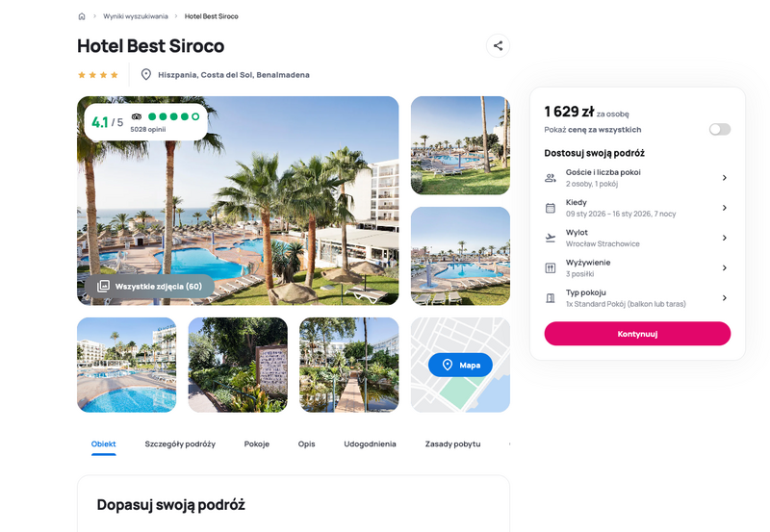Open the Szczegóły podróży tab
The width and height of the screenshot is (770, 532).
(180, 444)
